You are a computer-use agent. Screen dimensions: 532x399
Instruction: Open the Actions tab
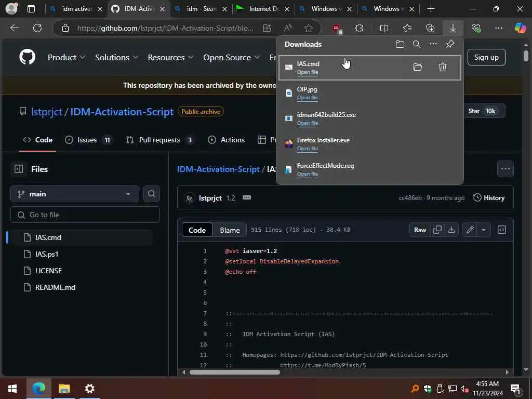226,140
